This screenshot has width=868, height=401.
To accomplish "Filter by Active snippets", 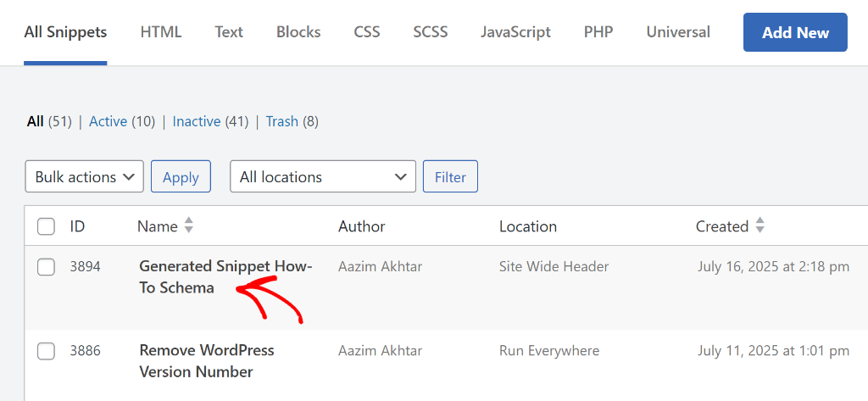I will tap(108, 121).
